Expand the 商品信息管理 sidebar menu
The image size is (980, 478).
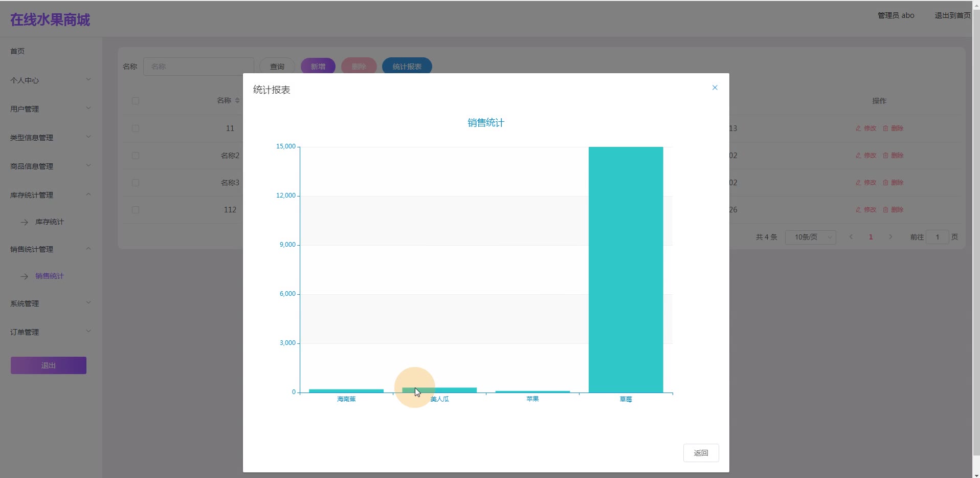coord(51,166)
